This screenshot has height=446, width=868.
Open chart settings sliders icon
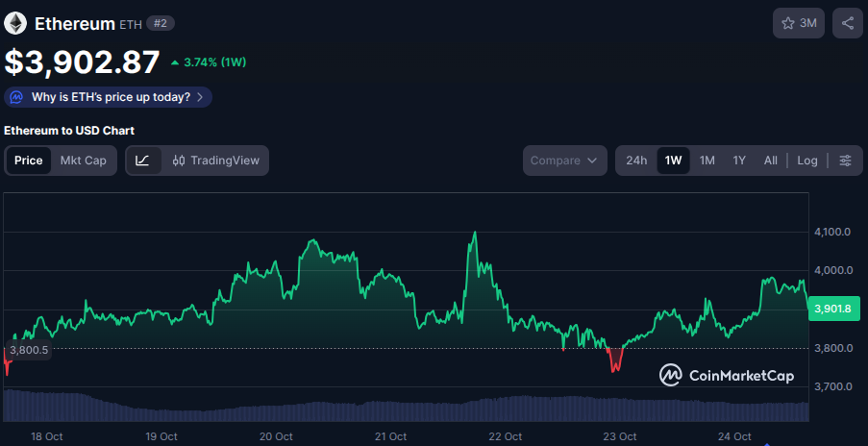845,161
